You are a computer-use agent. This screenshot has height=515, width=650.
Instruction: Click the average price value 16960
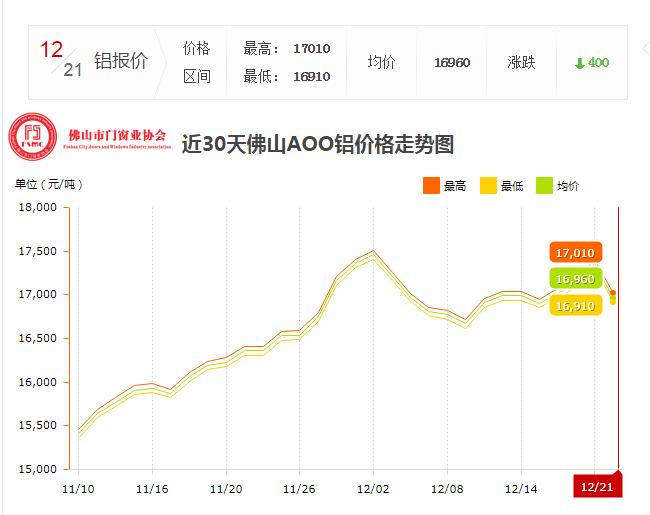click(452, 63)
